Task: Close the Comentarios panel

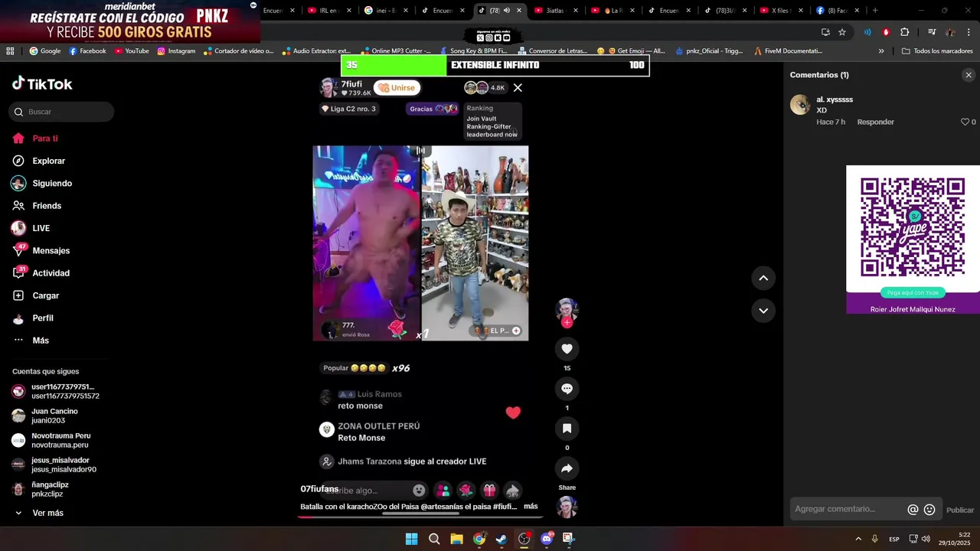Action: point(969,75)
